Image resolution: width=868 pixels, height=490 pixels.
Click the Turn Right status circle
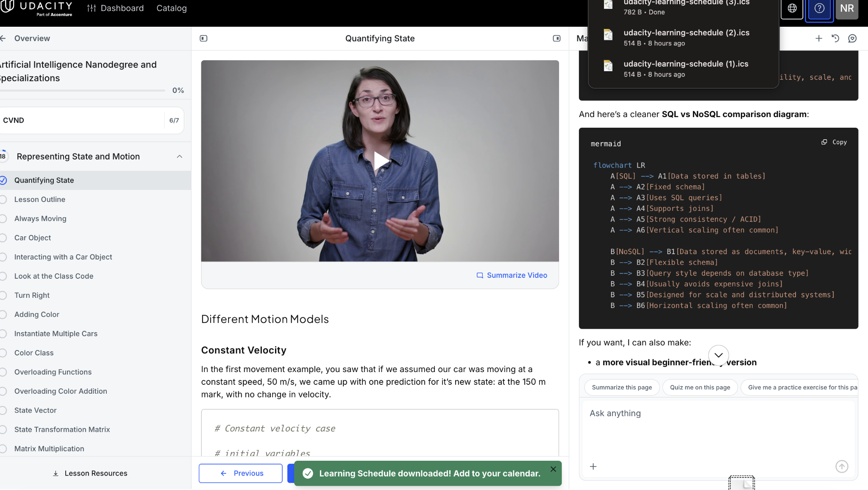pyautogui.click(x=3, y=295)
